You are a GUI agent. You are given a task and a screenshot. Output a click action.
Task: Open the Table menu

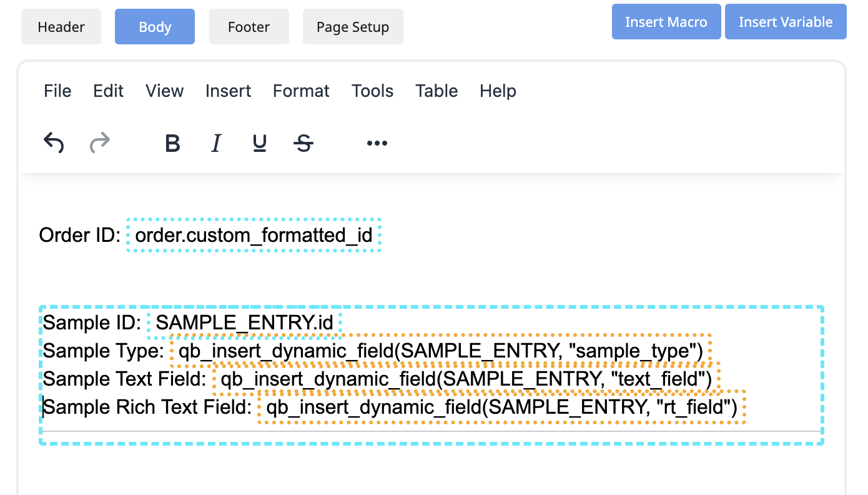coord(437,91)
